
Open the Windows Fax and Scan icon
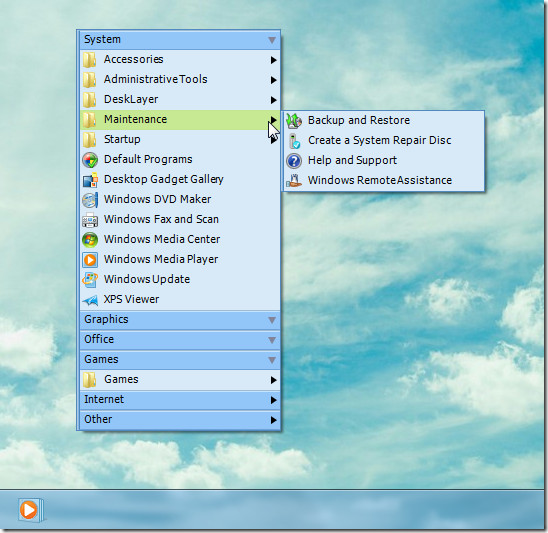pyautogui.click(x=90, y=220)
